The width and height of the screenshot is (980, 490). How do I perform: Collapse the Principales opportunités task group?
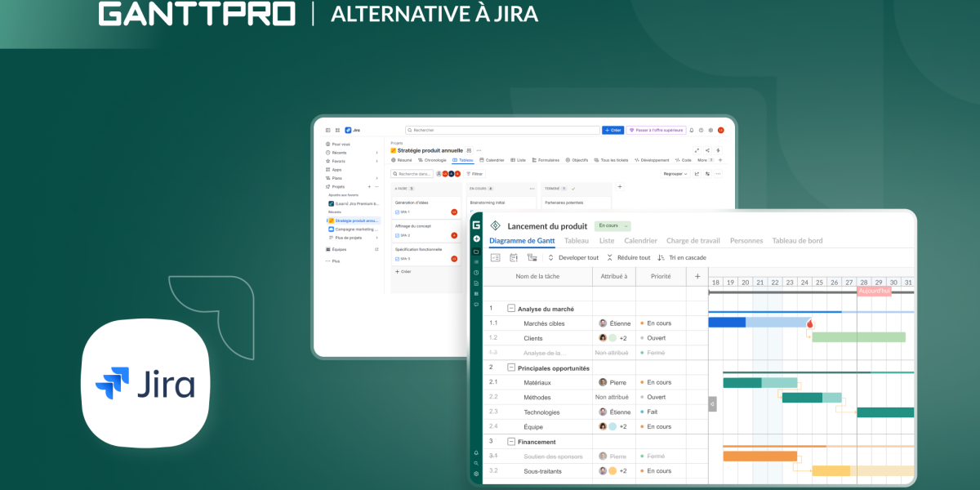(511, 367)
